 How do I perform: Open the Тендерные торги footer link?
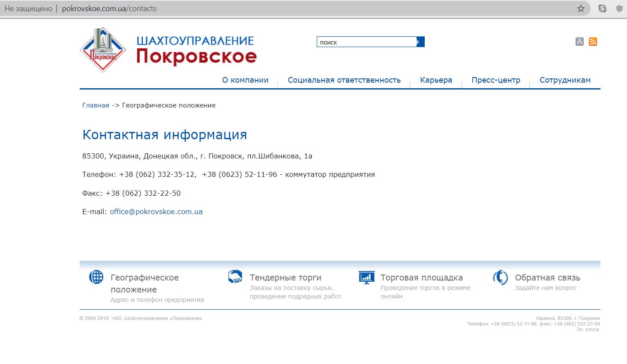285,277
